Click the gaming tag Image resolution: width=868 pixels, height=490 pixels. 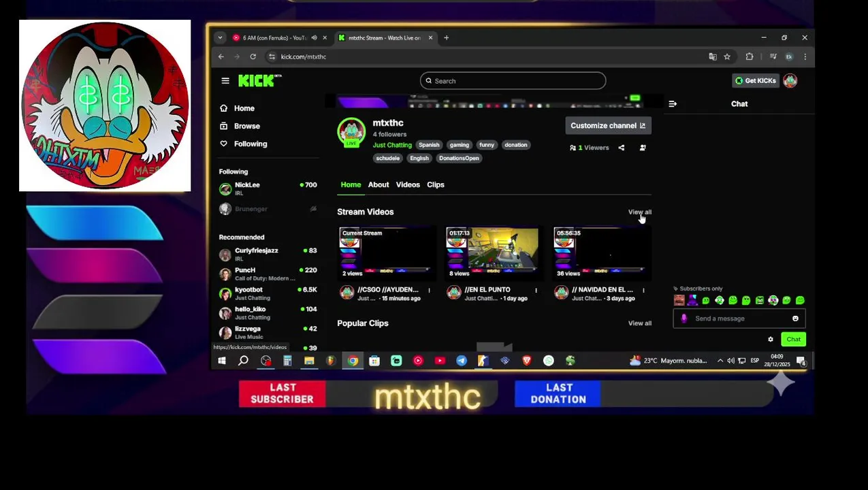[x=459, y=145]
